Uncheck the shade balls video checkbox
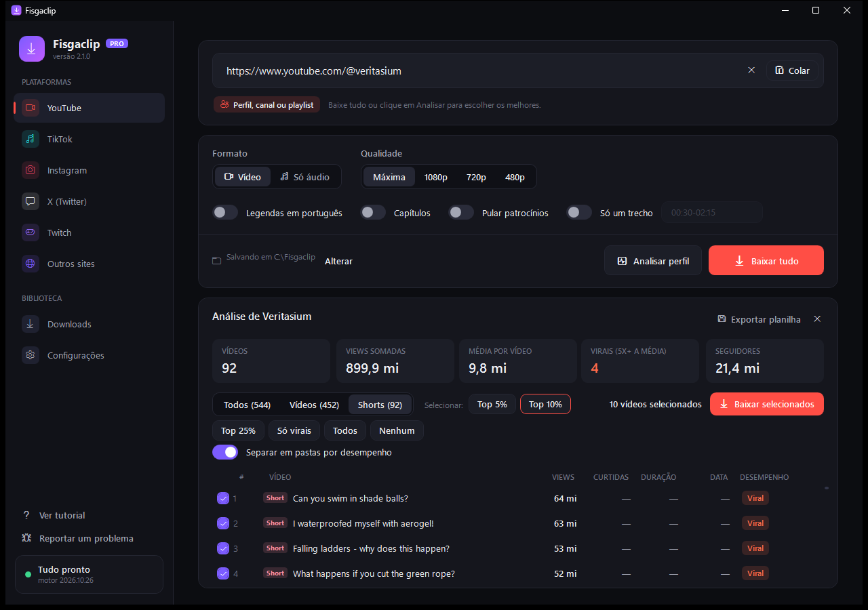Image resolution: width=868 pixels, height=610 pixels. click(223, 498)
